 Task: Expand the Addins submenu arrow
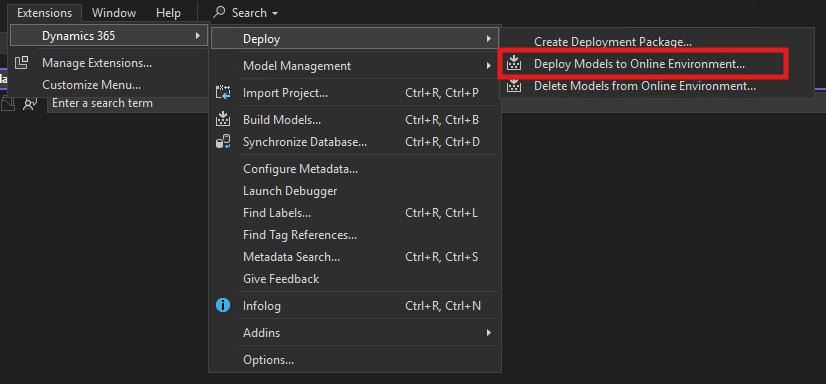(x=488, y=332)
